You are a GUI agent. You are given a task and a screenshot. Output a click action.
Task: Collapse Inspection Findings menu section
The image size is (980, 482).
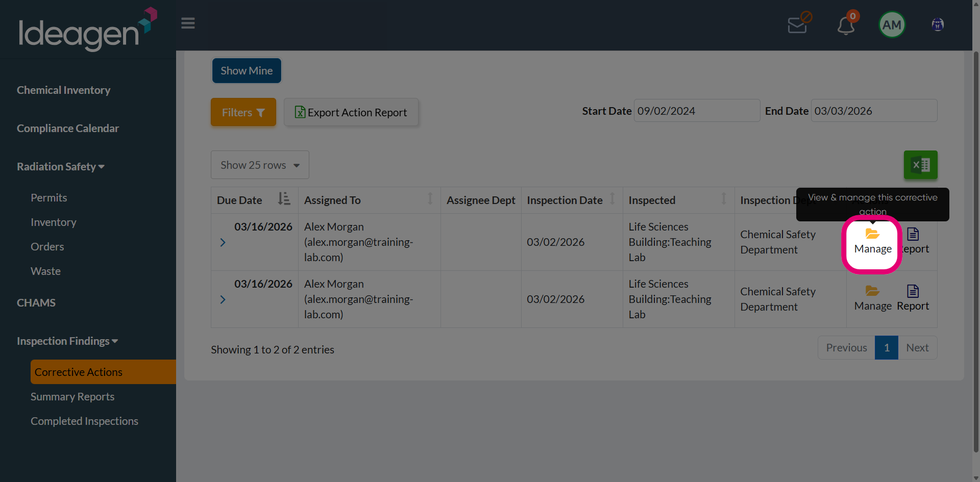click(x=67, y=341)
